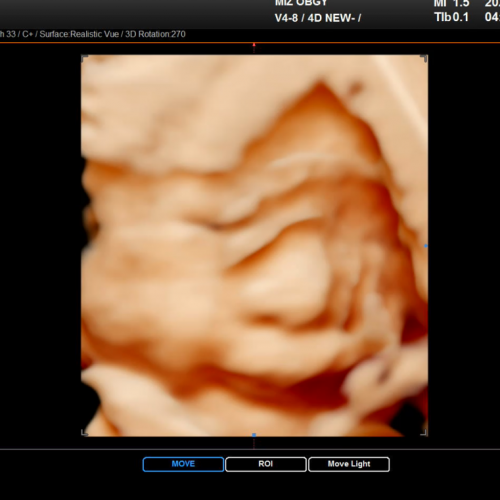Screen dimensions: 500x500
Task: Click the MIZ OBGY preset label
Action: tap(301, 3)
